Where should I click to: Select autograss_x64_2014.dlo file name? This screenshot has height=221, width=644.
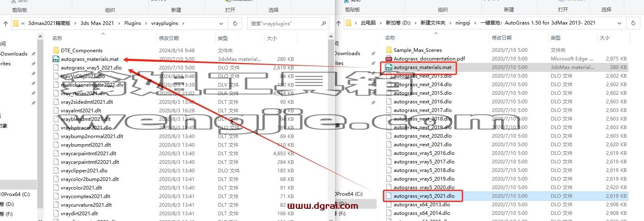click(422, 213)
